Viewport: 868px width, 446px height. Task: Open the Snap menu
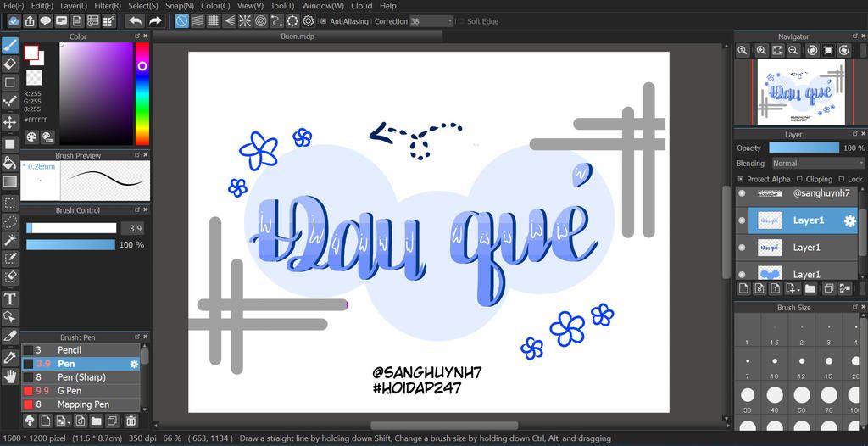point(180,6)
